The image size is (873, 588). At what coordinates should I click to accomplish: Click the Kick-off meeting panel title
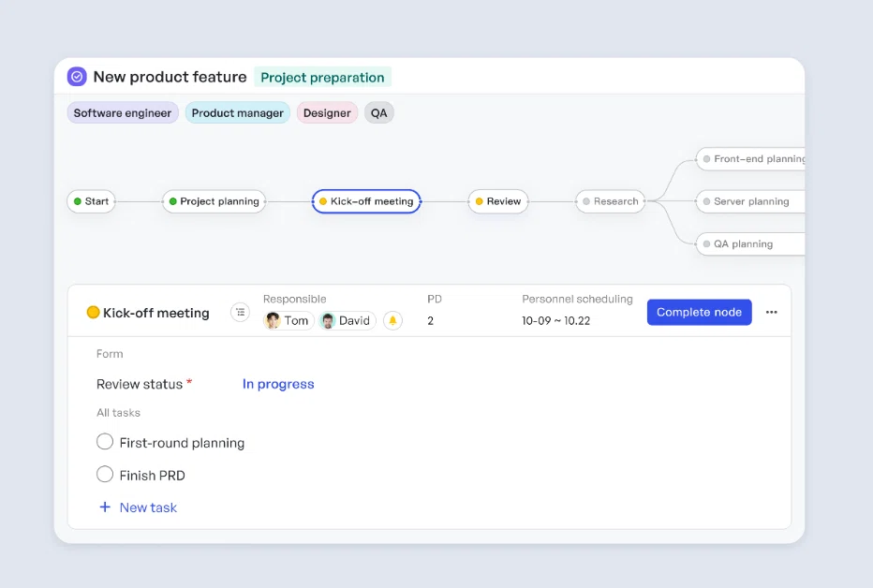coord(155,313)
